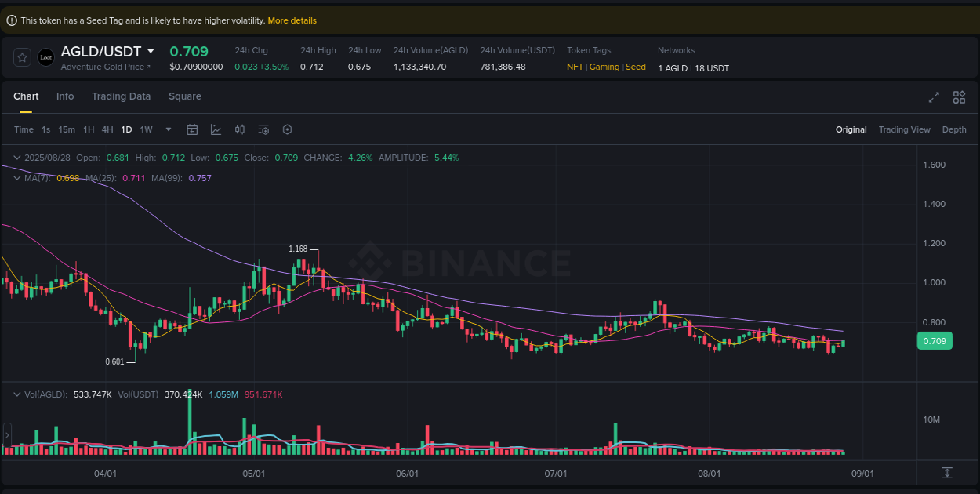This screenshot has height=494, width=980.
Task: Collapse the MA(7) indicators row chevron
Action: (16, 178)
